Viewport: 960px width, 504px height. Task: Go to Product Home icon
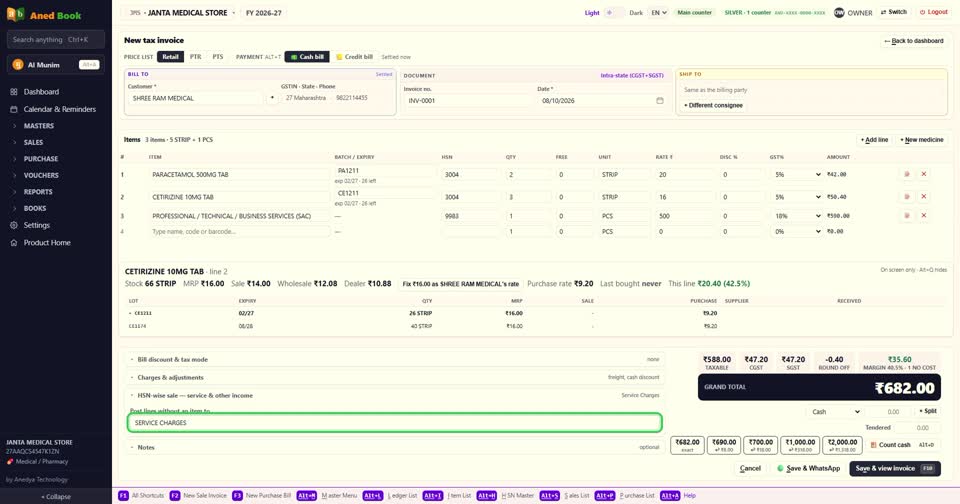click(x=13, y=243)
